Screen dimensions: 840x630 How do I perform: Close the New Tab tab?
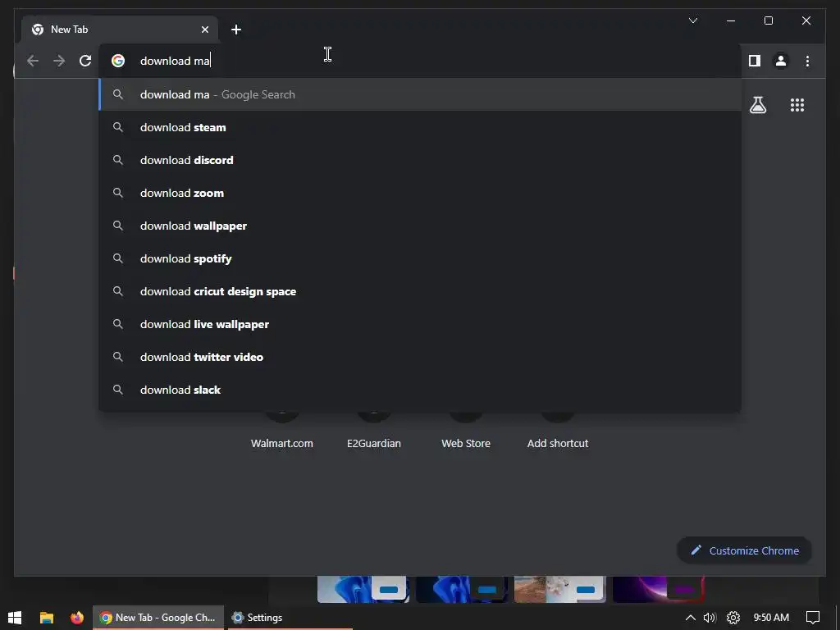pyautogui.click(x=204, y=30)
